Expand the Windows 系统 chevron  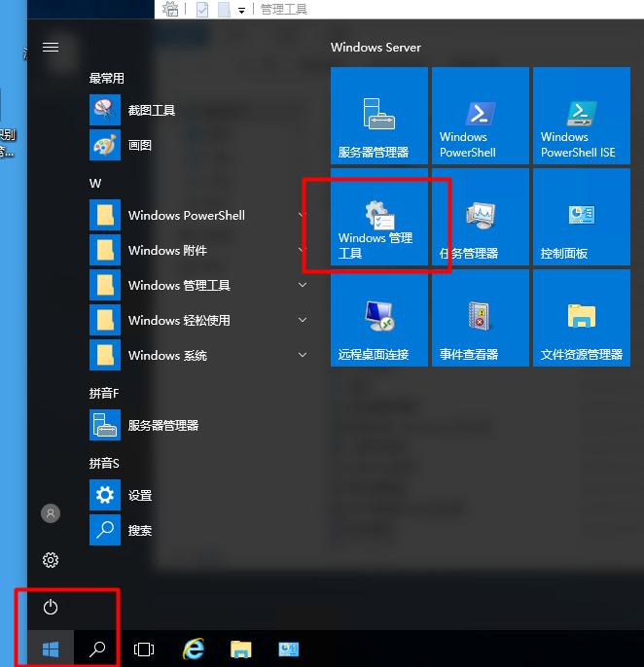tap(303, 355)
